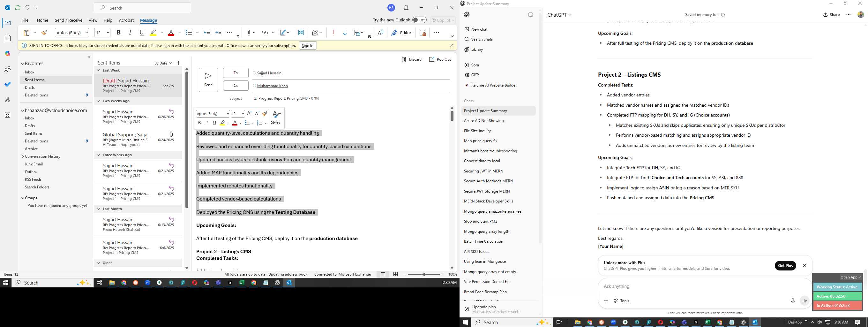
Task: Click the Send/Receive sync icon in the title bar
Action: [x=18, y=7]
